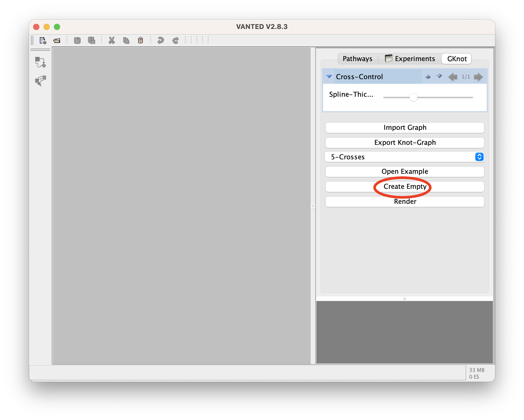524x420 pixels.
Task: Click the right arrow next to 1/1
Action: 478,77
